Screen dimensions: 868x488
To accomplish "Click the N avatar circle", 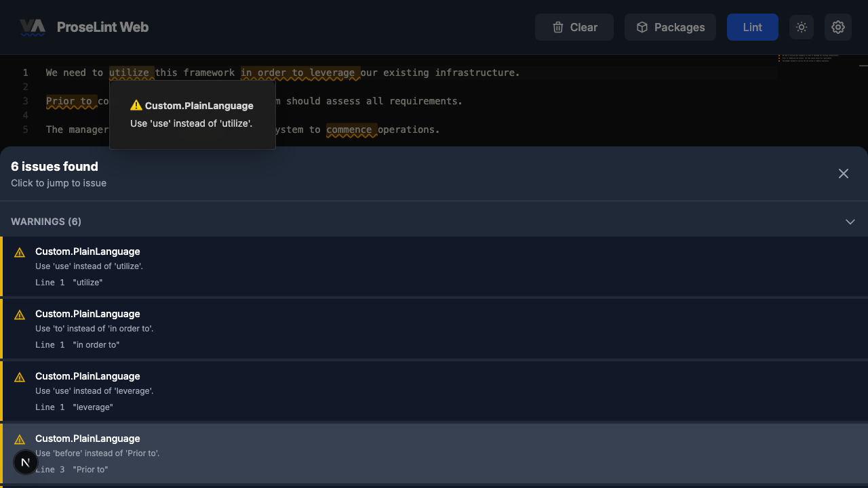I will pyautogui.click(x=25, y=462).
